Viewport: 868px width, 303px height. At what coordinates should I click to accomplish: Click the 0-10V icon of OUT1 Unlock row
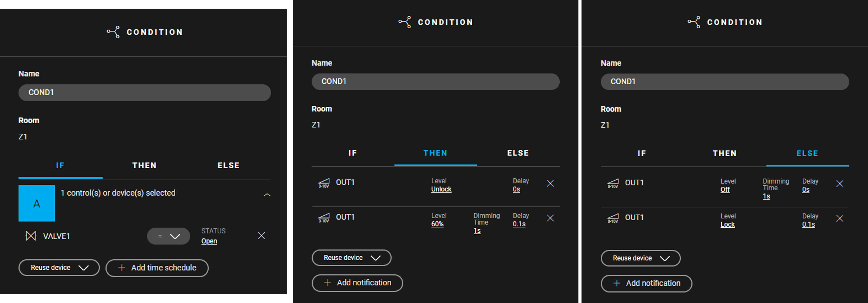(324, 183)
